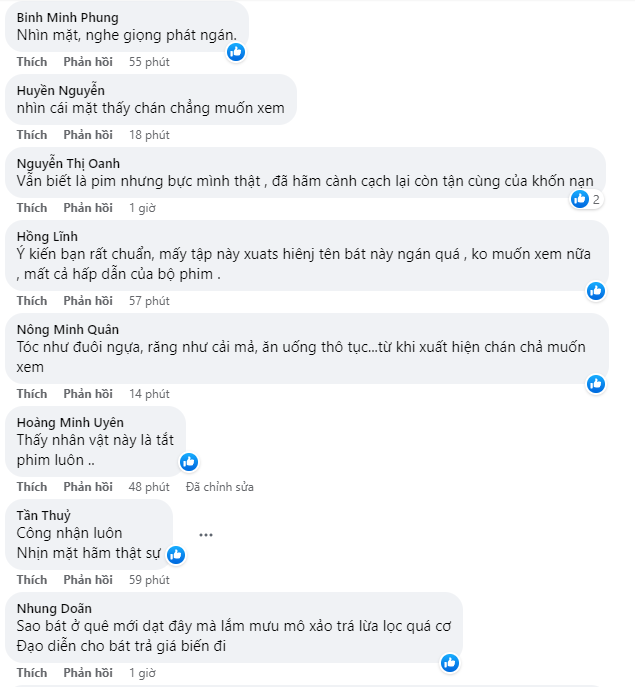
Task: Click like reaction icon on Nhung Doãn's comment
Action: [450, 662]
